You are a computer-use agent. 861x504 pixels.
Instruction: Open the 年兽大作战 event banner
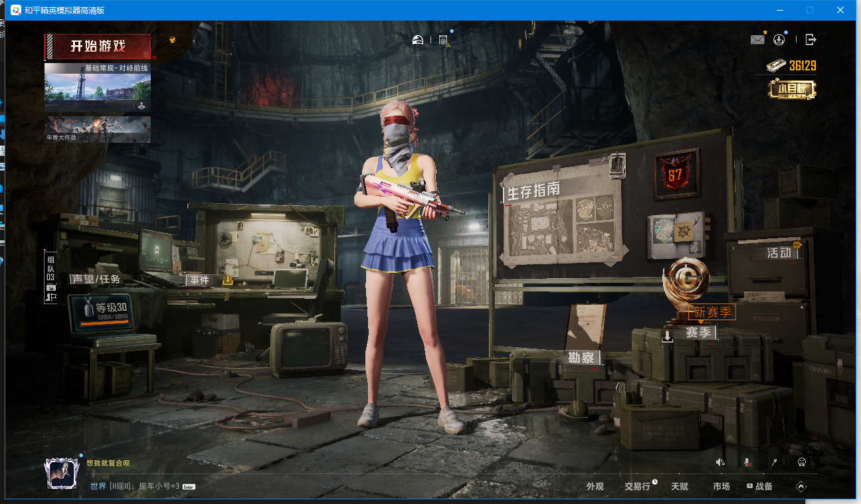click(98, 129)
